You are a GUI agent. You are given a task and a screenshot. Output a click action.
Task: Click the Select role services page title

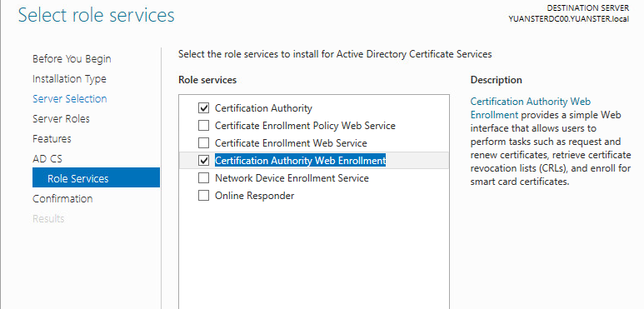(x=97, y=15)
